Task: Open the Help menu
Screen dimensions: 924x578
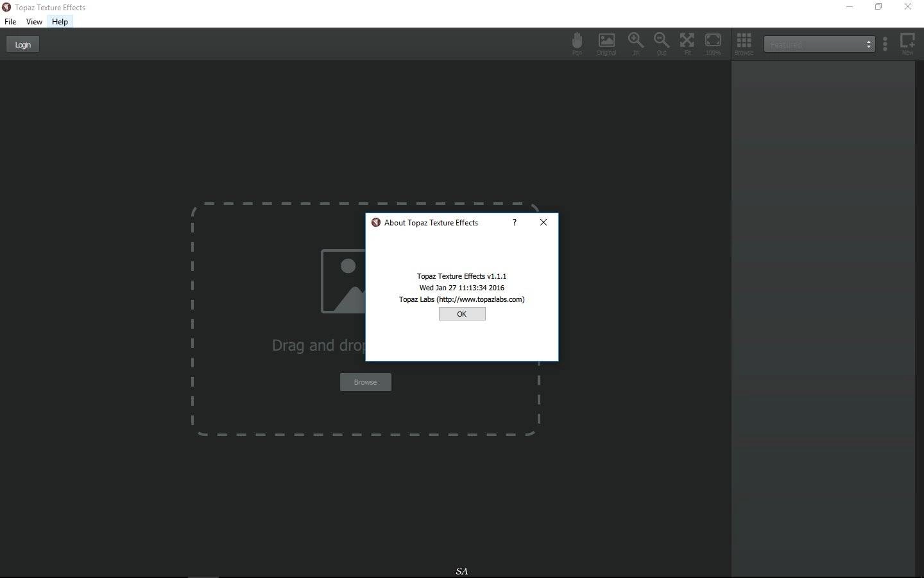Action: point(60,21)
